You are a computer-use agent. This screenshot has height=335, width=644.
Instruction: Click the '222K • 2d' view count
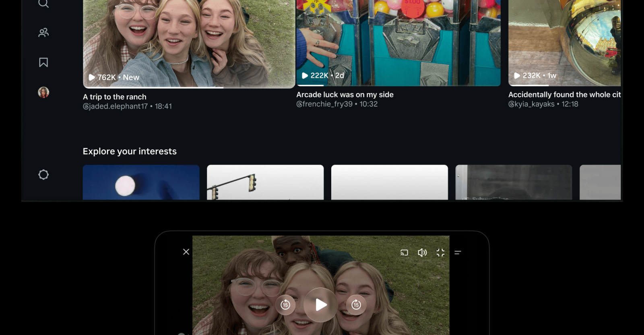[x=323, y=75]
